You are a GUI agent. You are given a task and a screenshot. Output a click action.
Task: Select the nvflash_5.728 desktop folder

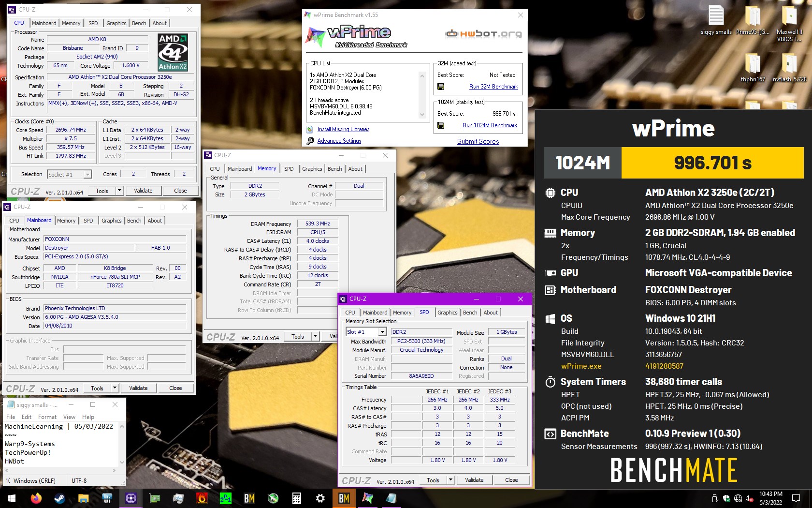(789, 67)
